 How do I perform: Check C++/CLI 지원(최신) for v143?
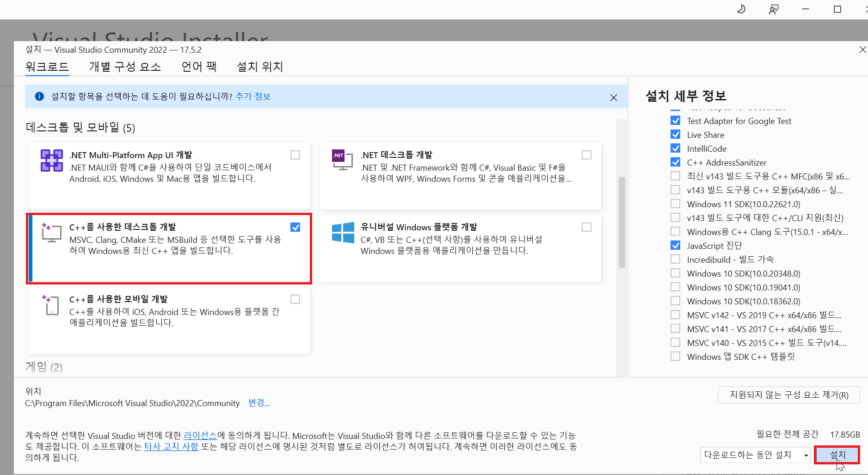(675, 218)
